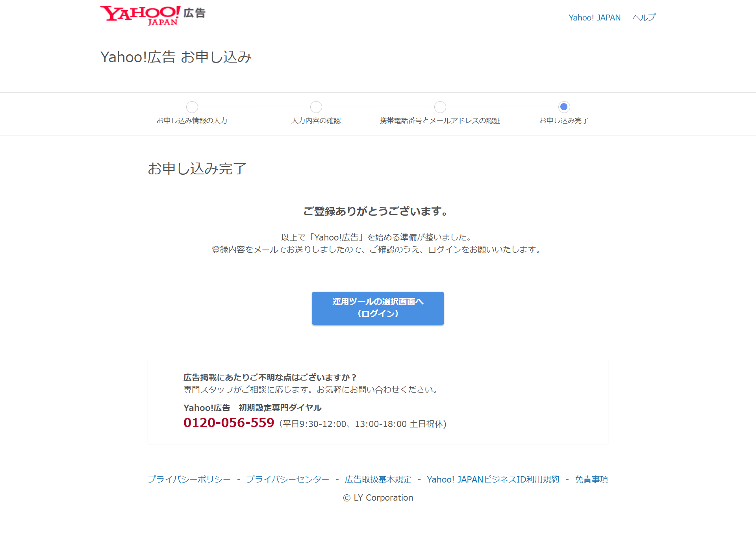Open the ヘルプ help link
The width and height of the screenshot is (756, 540).
coord(644,18)
